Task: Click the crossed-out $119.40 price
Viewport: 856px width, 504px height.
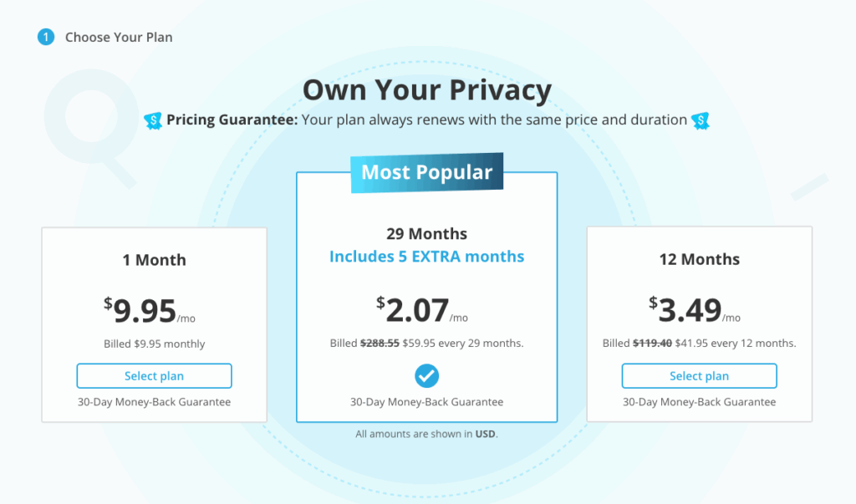Action: click(652, 343)
